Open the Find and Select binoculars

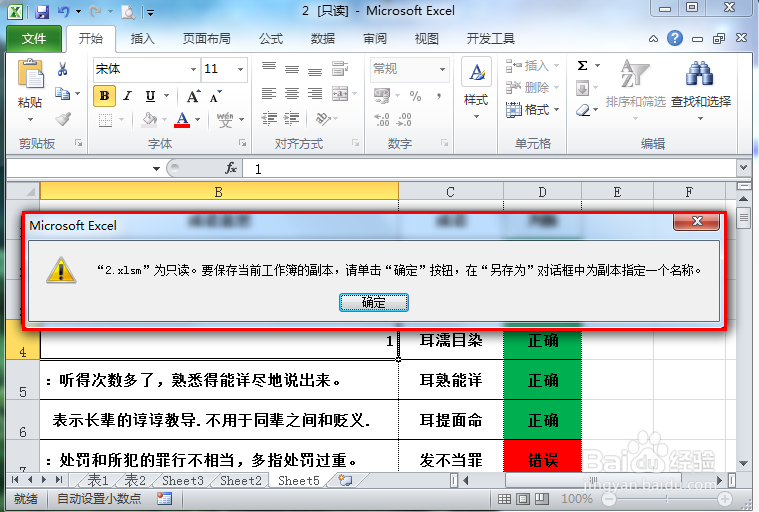tap(700, 75)
